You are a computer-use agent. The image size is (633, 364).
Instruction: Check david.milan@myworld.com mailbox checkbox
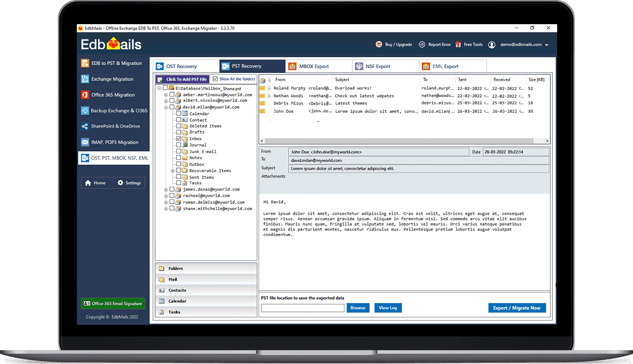[172, 107]
